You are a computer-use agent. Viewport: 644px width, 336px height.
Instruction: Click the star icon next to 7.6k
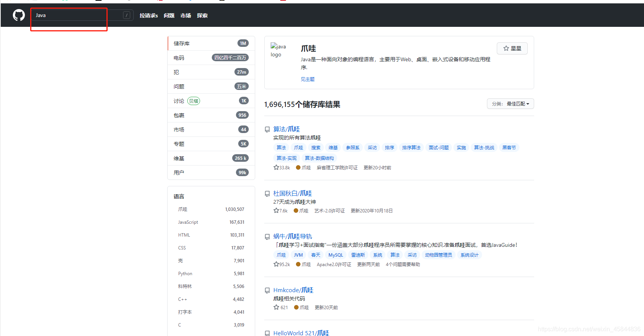pyautogui.click(x=276, y=211)
